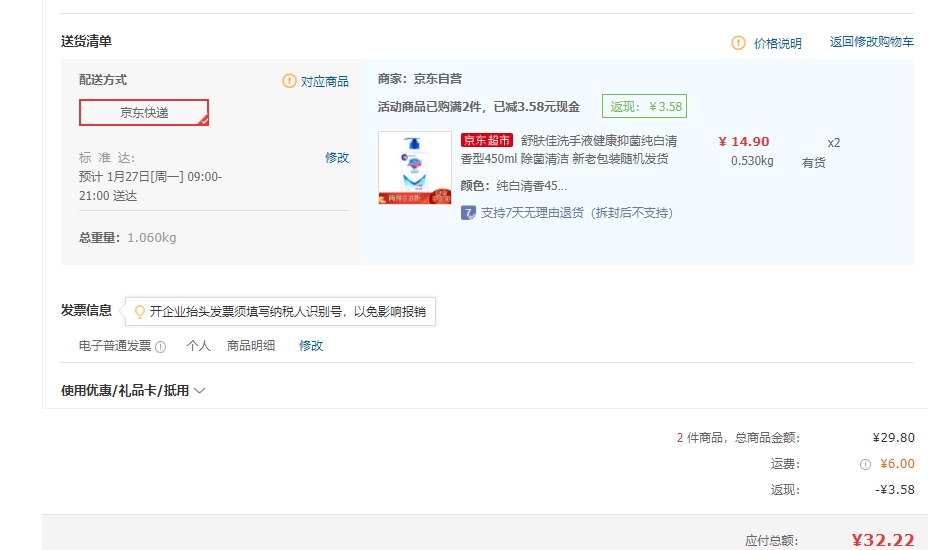This screenshot has height=550, width=928.
Task: Click the ¥14.90 product price
Action: coord(744,141)
